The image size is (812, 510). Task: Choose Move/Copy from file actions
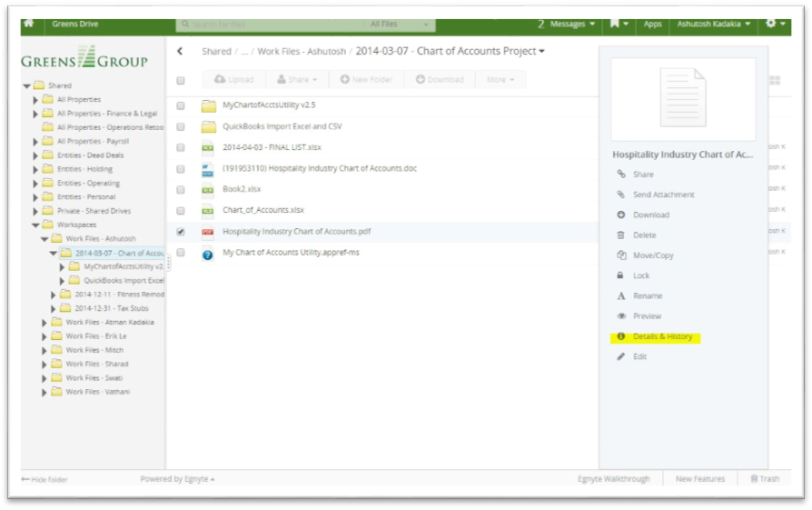pyautogui.click(x=653, y=255)
